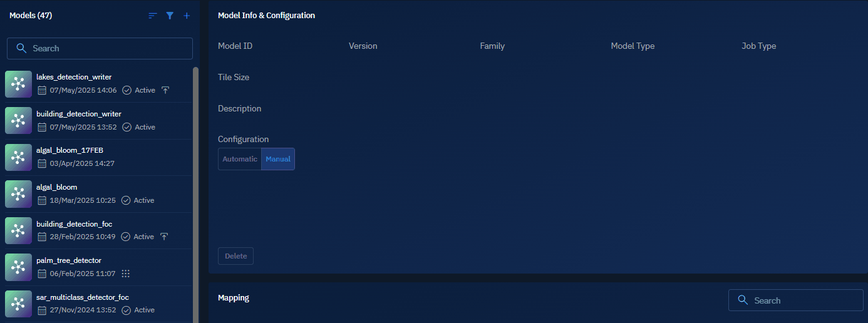Switch configuration to Manual

(278, 159)
